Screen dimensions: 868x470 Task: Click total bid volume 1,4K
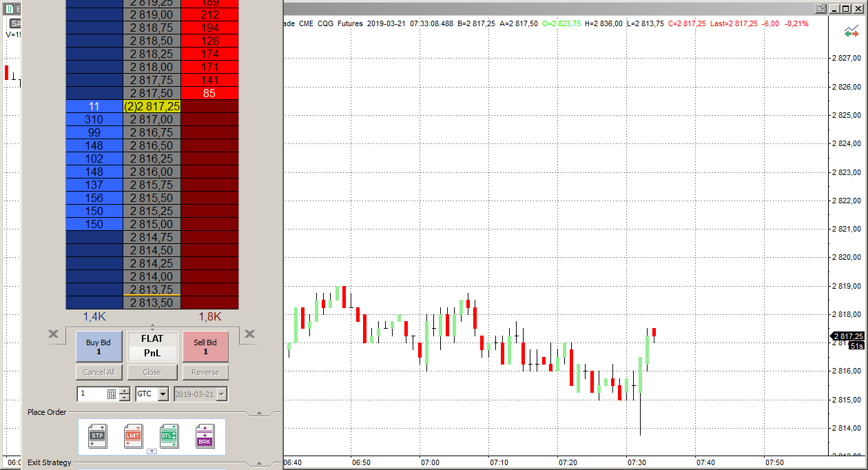pos(94,317)
